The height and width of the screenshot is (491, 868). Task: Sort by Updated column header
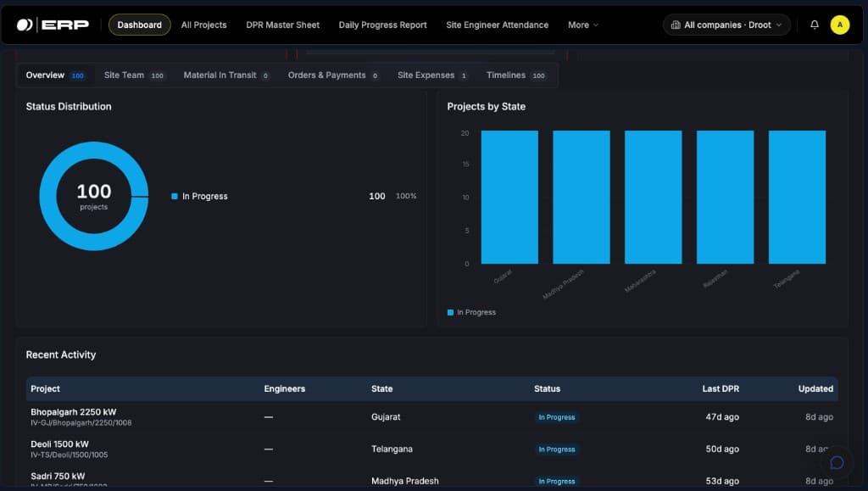[x=815, y=388]
